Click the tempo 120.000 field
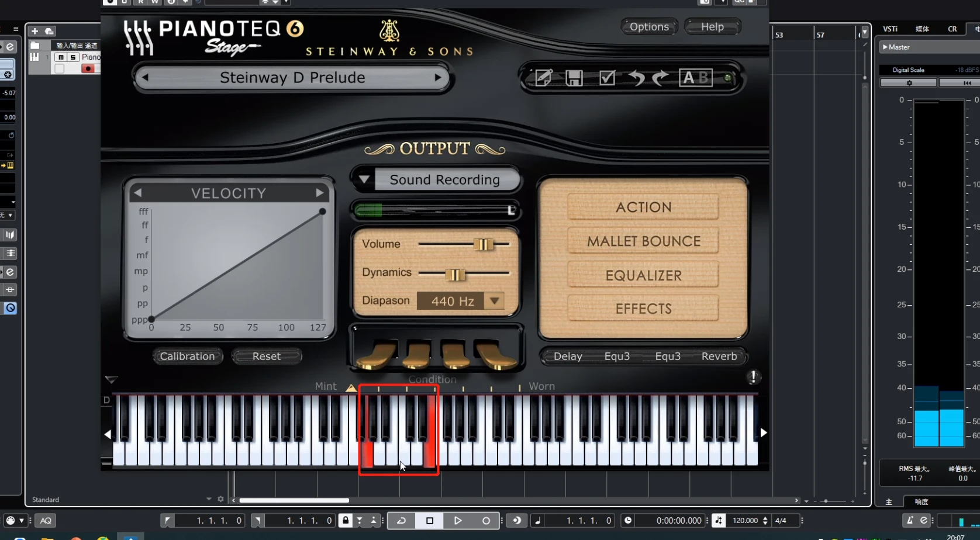 pyautogui.click(x=745, y=520)
